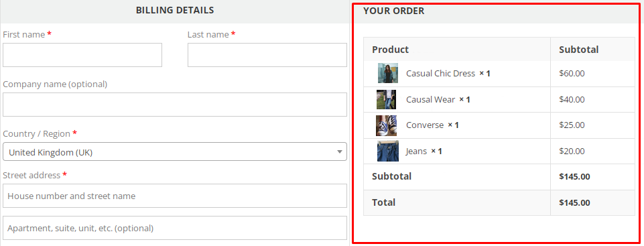This screenshot has height=246, width=644.
Task: Click the Billing Details section heading
Action: click(175, 10)
